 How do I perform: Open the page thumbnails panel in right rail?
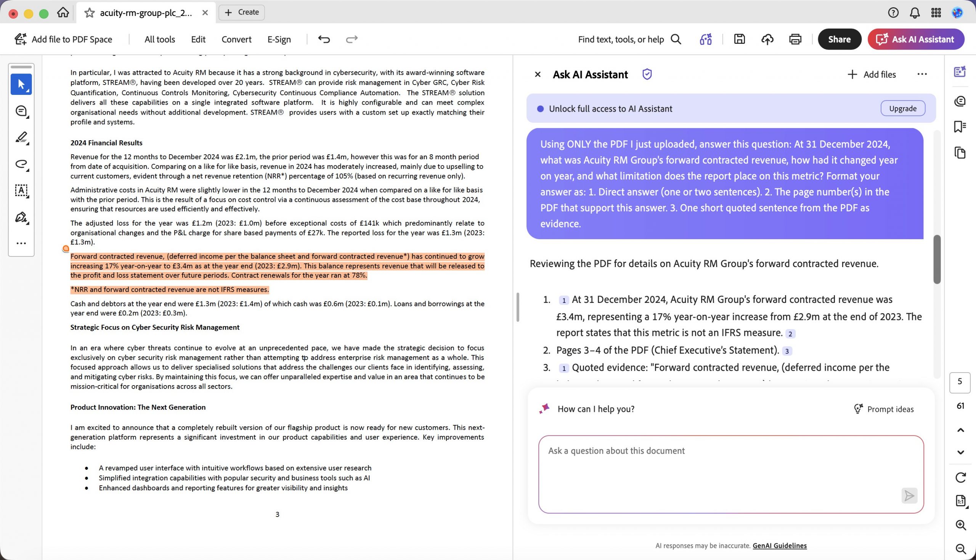tap(960, 152)
